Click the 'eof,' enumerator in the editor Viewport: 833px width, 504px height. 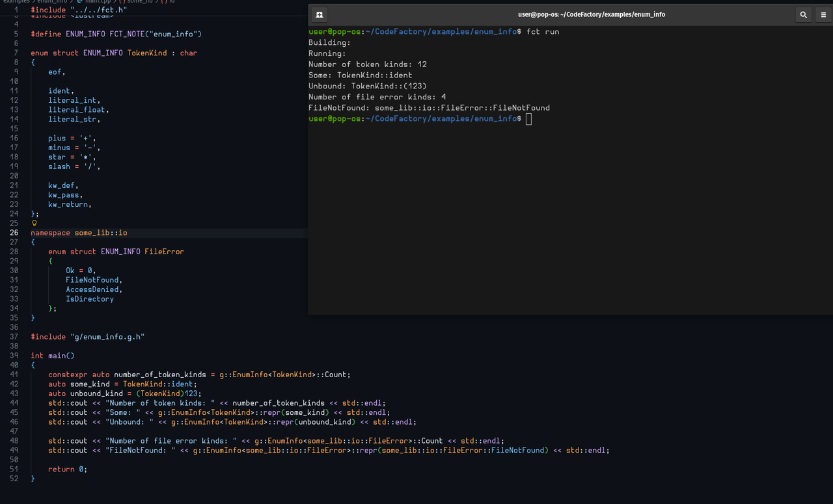point(57,72)
